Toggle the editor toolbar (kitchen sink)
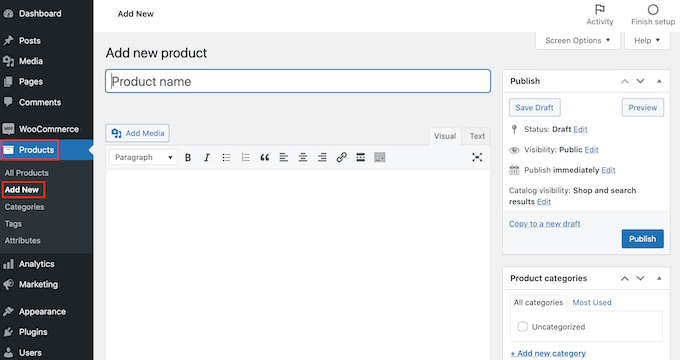The image size is (680, 360). [x=379, y=157]
